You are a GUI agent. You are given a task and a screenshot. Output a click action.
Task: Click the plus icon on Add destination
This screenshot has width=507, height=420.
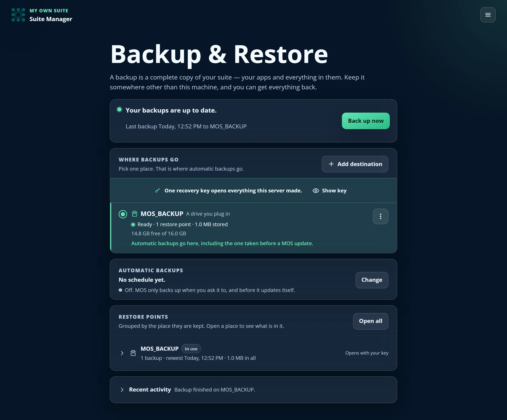331,164
